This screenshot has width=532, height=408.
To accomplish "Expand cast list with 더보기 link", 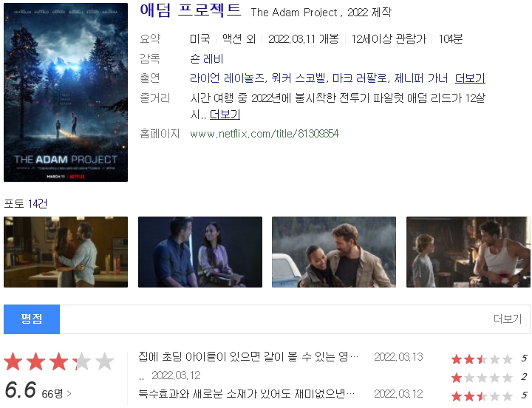I will tap(470, 78).
